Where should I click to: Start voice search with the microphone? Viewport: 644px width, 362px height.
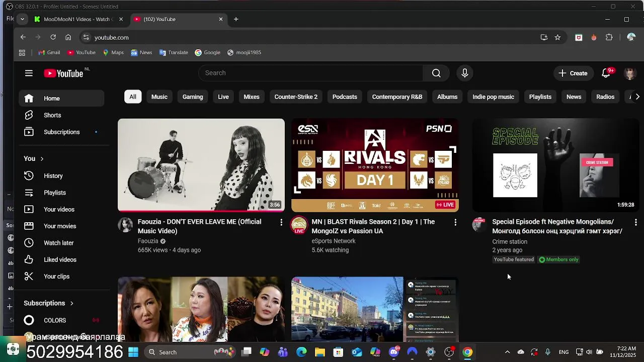pyautogui.click(x=465, y=73)
